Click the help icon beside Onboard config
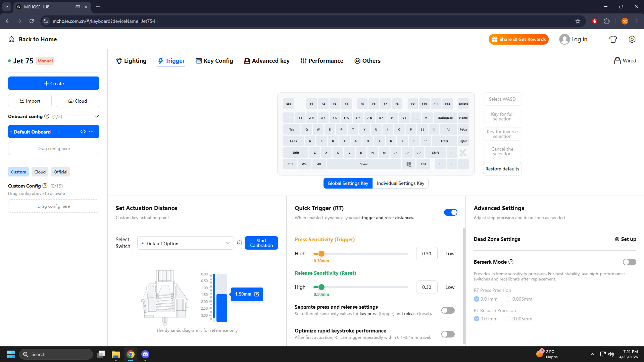The width and height of the screenshot is (644, 362). 47,116
